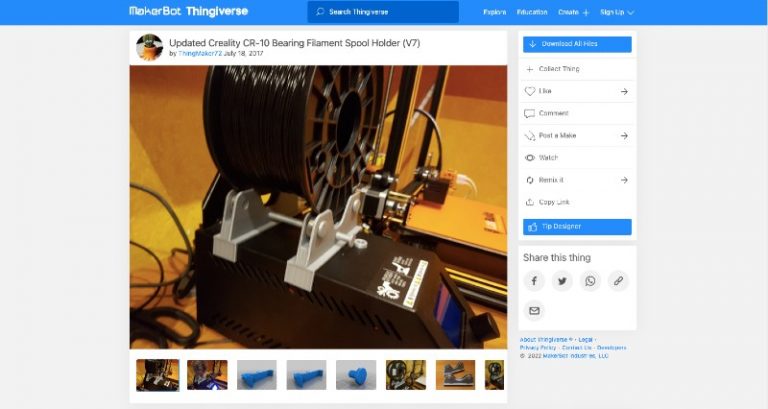Share this thing on Facebook
Viewport: 768px width, 409px height.
(x=534, y=281)
